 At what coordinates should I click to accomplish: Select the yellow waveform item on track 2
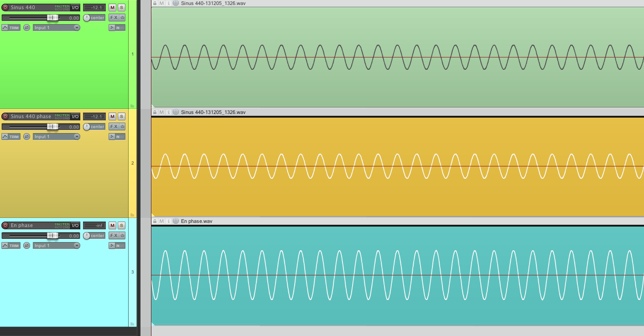pyautogui.click(x=397, y=166)
